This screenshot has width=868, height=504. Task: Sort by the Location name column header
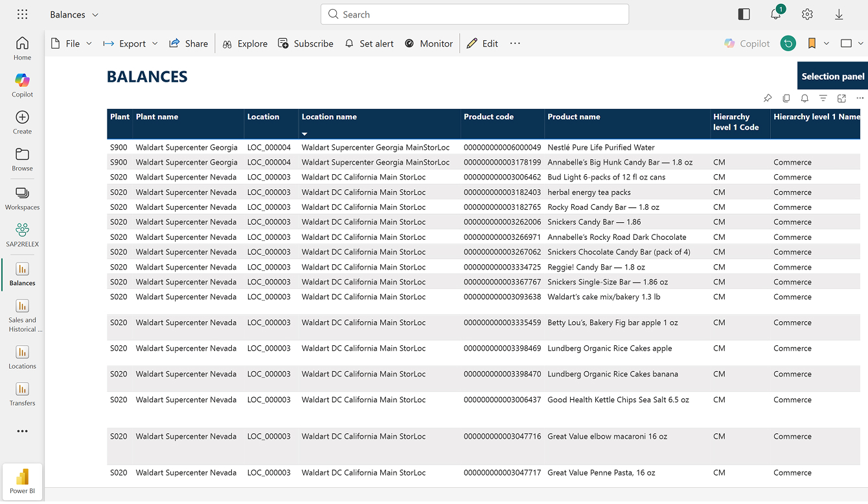[x=329, y=117]
